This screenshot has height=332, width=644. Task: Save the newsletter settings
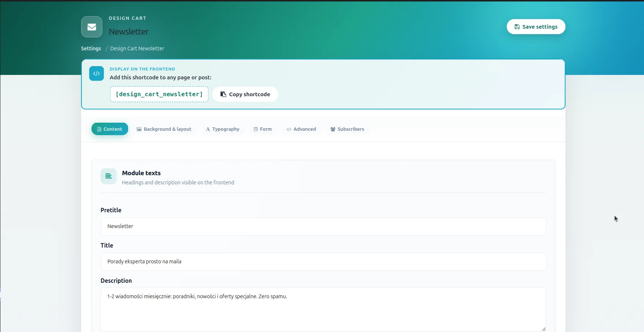536,27
